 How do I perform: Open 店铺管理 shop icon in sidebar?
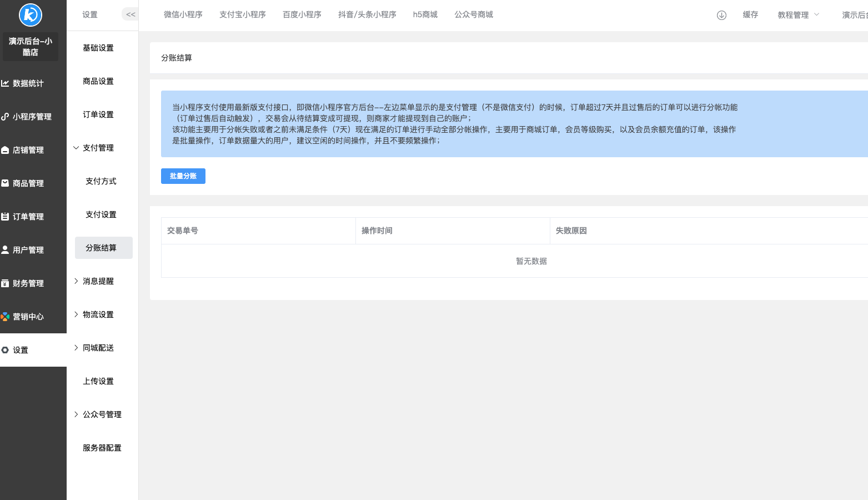click(x=5, y=150)
